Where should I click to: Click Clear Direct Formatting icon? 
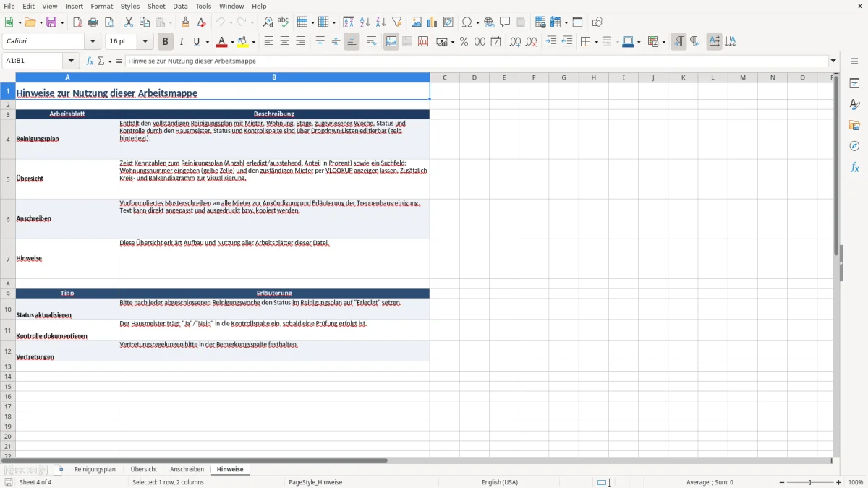(202, 22)
